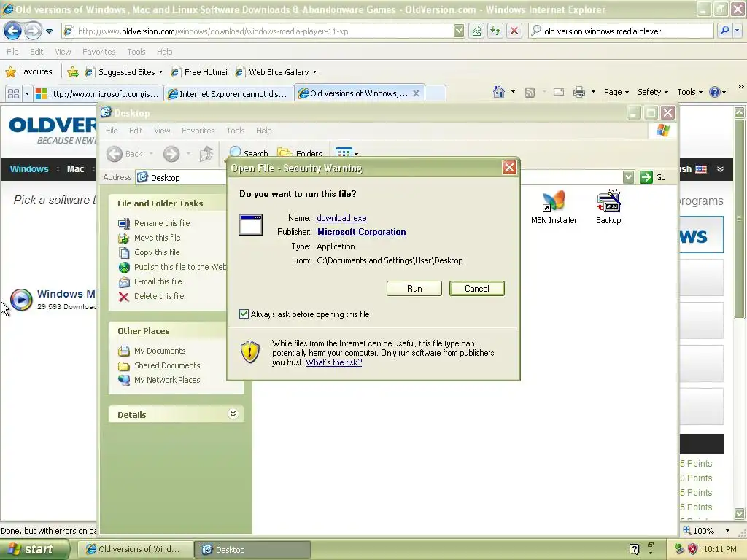Click E-mail this file task
Image resolution: width=747 pixels, height=560 pixels.
pos(158,281)
